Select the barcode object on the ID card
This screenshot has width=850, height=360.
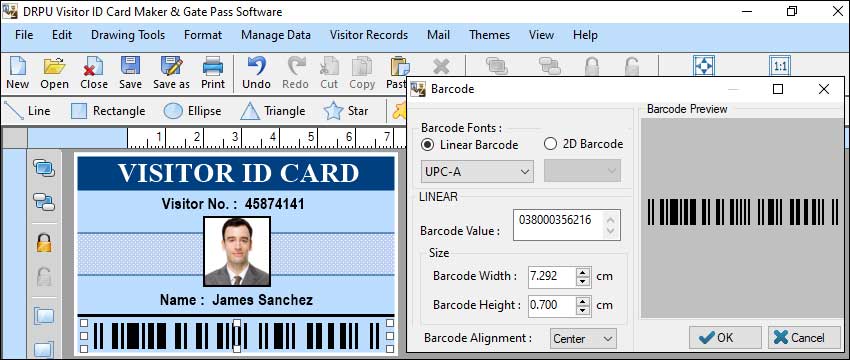coord(236,336)
